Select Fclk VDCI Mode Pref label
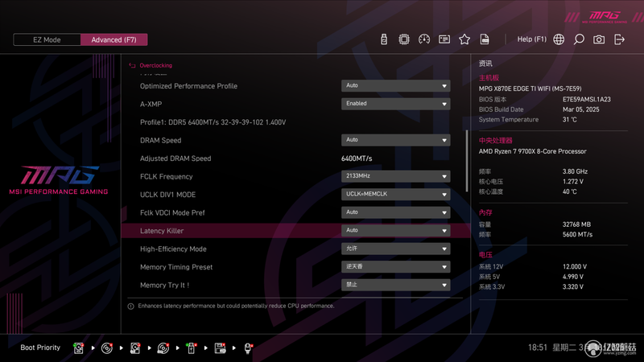Viewport: 644px width, 362px height. click(172, 212)
